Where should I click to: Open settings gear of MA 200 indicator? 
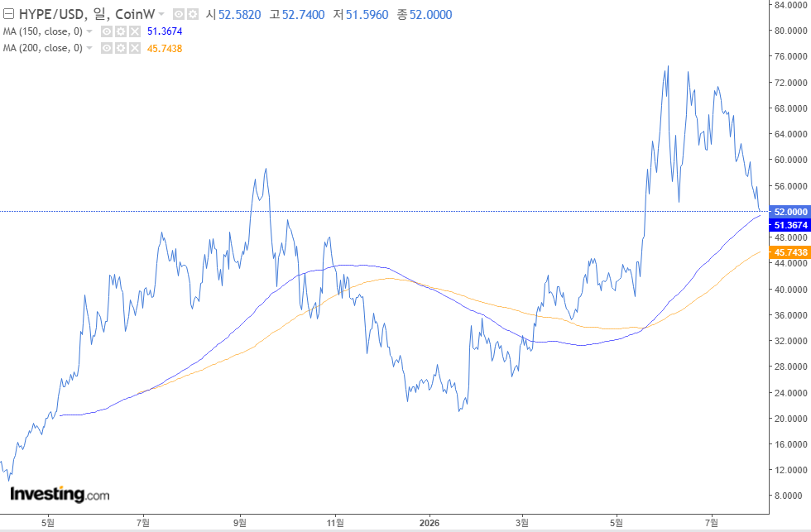click(x=121, y=48)
